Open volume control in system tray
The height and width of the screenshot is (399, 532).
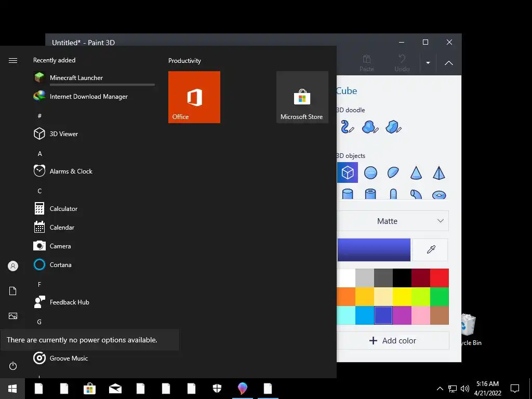pyautogui.click(x=465, y=389)
